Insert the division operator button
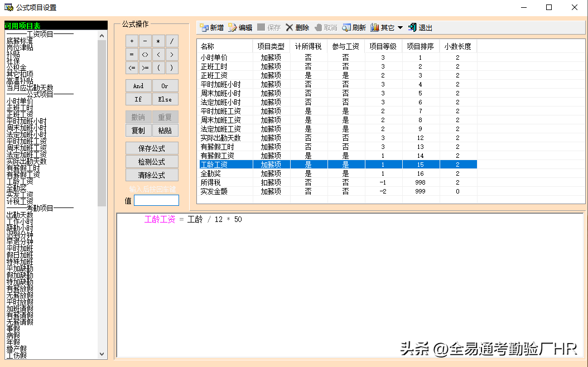 point(171,41)
